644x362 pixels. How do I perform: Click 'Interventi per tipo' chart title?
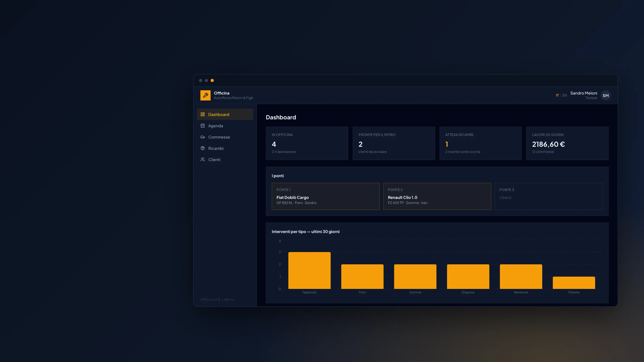coord(305,232)
